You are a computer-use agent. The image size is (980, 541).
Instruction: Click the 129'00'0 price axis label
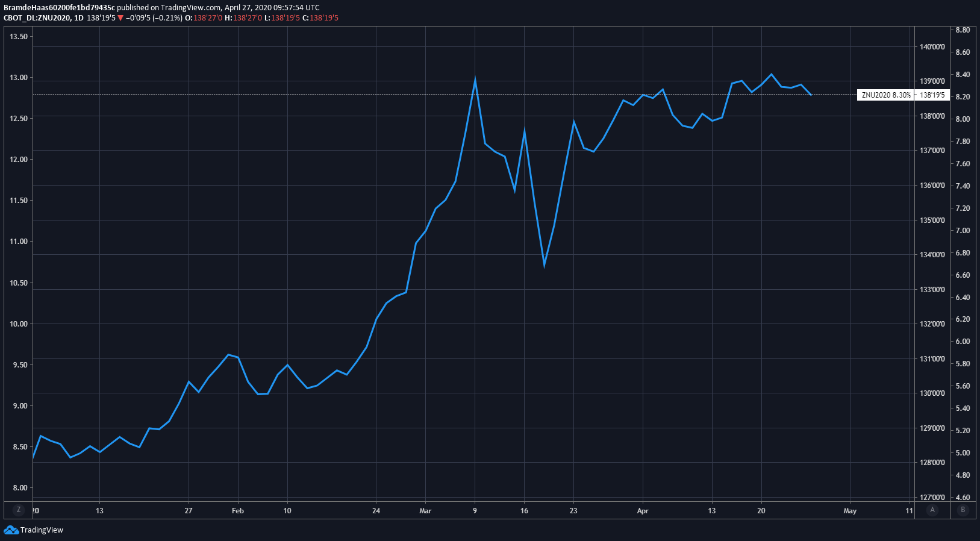coord(932,428)
